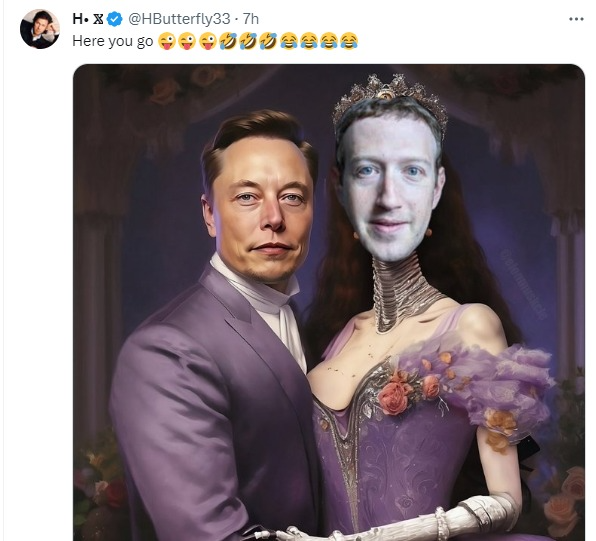The height and width of the screenshot is (541, 596).
Task: Click the middle rolling-on-floor laughing emoji
Action: point(248,41)
